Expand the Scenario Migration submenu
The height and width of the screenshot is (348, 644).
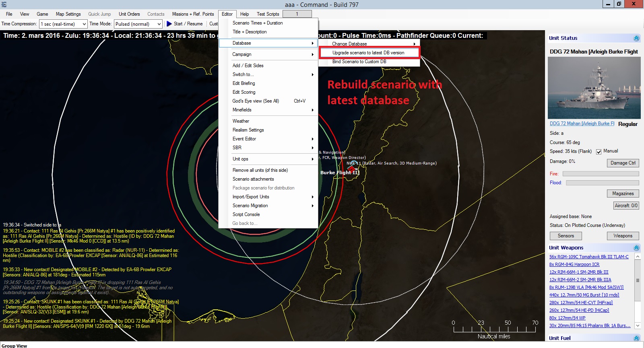(x=268, y=206)
